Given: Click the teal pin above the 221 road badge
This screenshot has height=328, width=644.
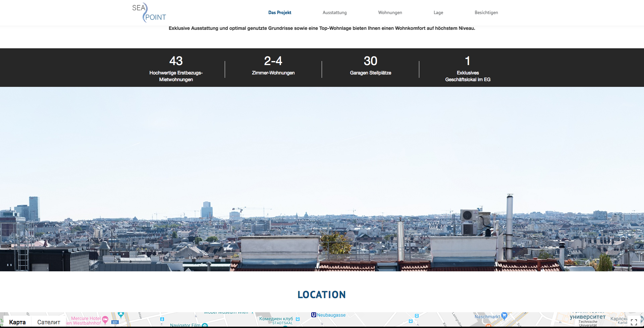Looking at the screenshot, I should [121, 315].
